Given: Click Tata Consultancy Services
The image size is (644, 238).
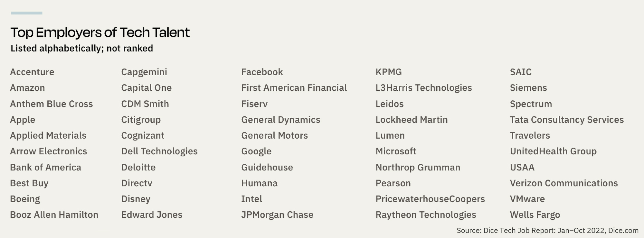Looking at the screenshot, I should click(x=567, y=120).
